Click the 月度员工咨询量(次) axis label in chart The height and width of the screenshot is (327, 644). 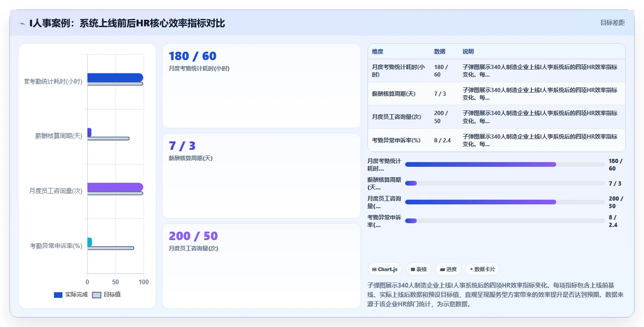point(55,191)
